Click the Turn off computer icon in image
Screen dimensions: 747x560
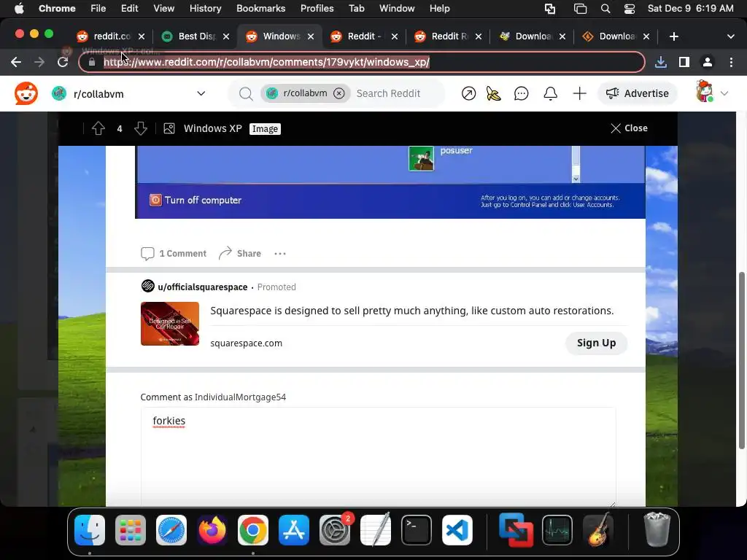point(155,200)
